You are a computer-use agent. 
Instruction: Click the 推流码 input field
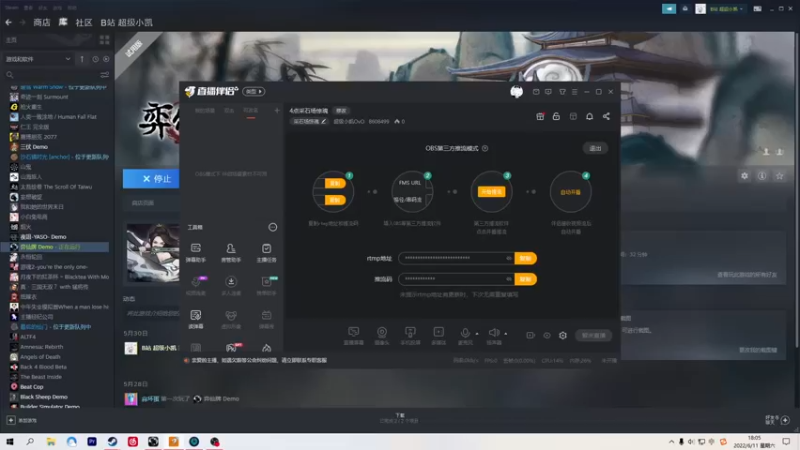456,279
